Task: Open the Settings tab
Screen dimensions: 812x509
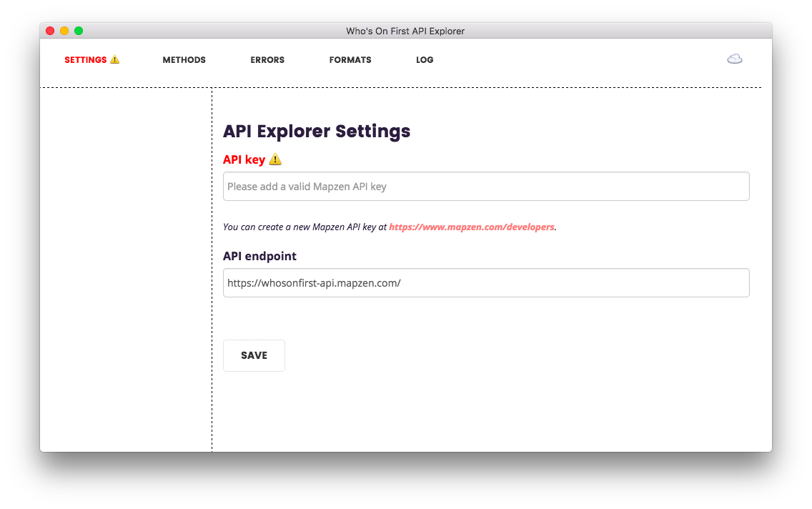Action: click(x=85, y=60)
